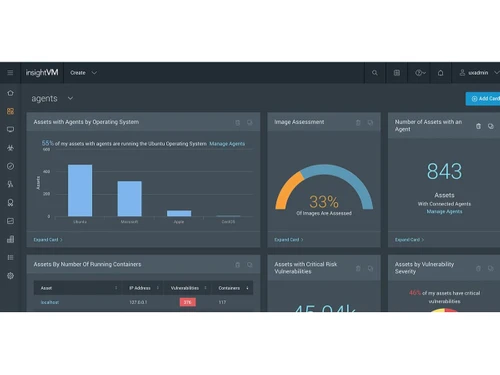Screen dimensions: 500x375
Task: Open the Policies checkmark sidebar icon
Action: pyautogui.click(x=10, y=166)
